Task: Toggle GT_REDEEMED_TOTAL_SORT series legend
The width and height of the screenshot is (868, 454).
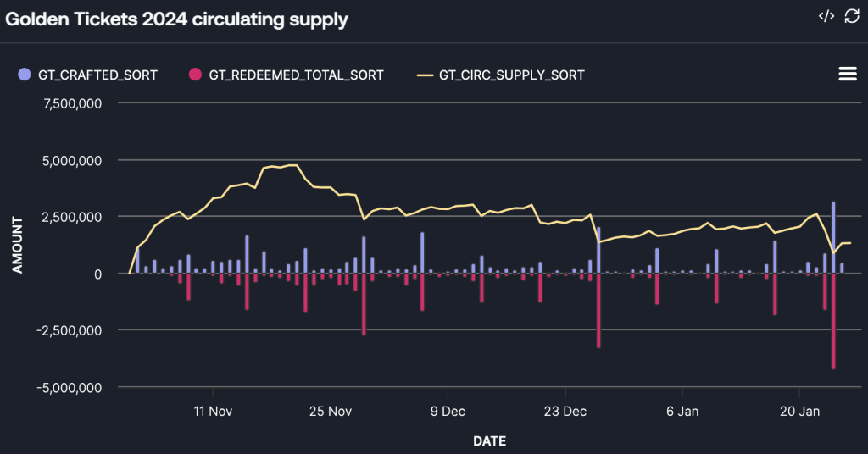Action: (x=296, y=75)
